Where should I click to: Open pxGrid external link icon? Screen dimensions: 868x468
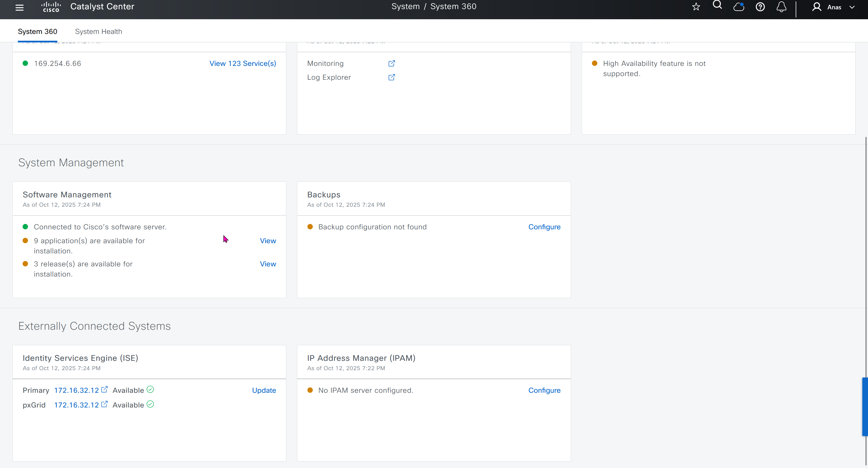pyautogui.click(x=104, y=404)
